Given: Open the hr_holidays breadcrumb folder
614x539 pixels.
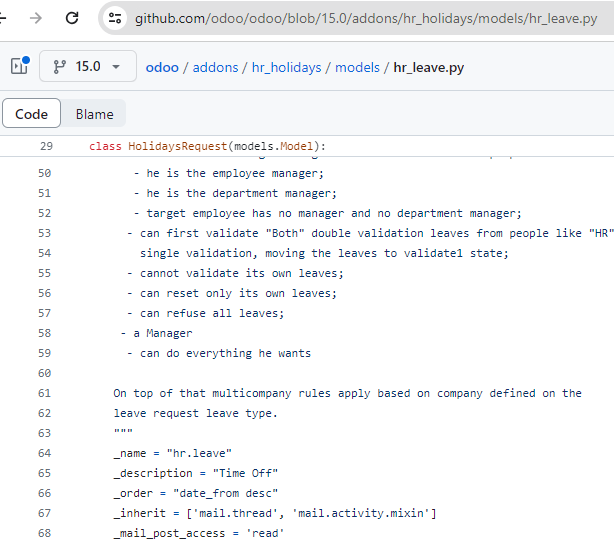Looking at the screenshot, I should point(286,67).
